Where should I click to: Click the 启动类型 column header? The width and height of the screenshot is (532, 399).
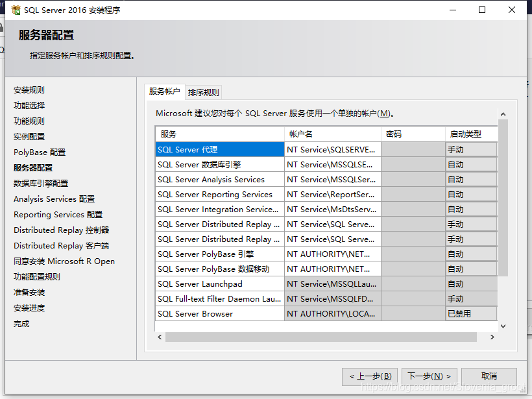pos(471,134)
